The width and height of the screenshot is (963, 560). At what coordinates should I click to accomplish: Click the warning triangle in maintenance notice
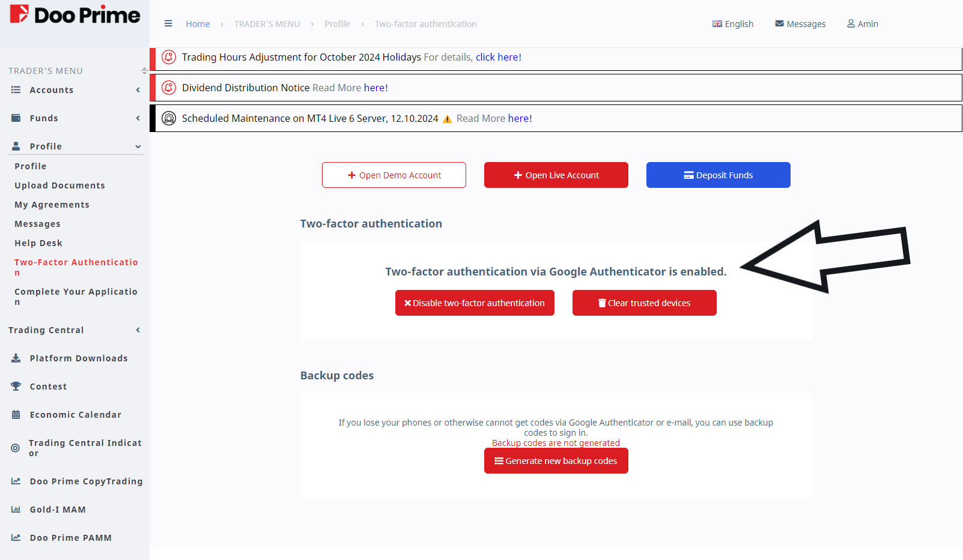pos(447,119)
